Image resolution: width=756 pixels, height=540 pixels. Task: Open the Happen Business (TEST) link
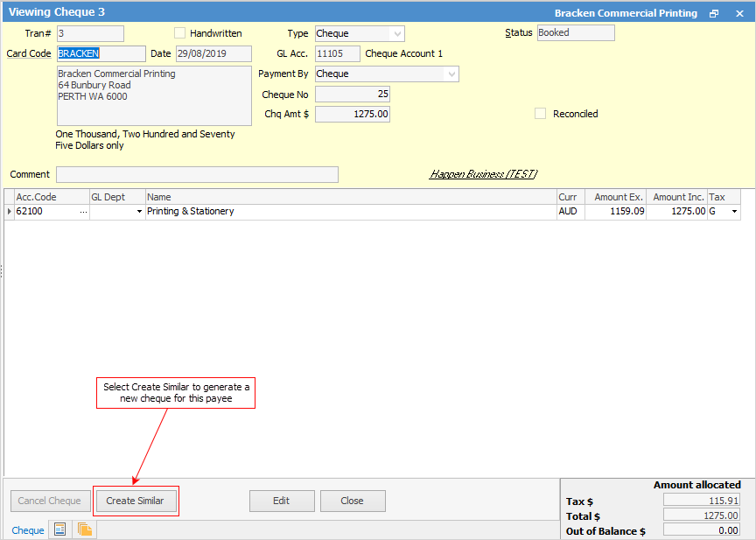click(483, 174)
